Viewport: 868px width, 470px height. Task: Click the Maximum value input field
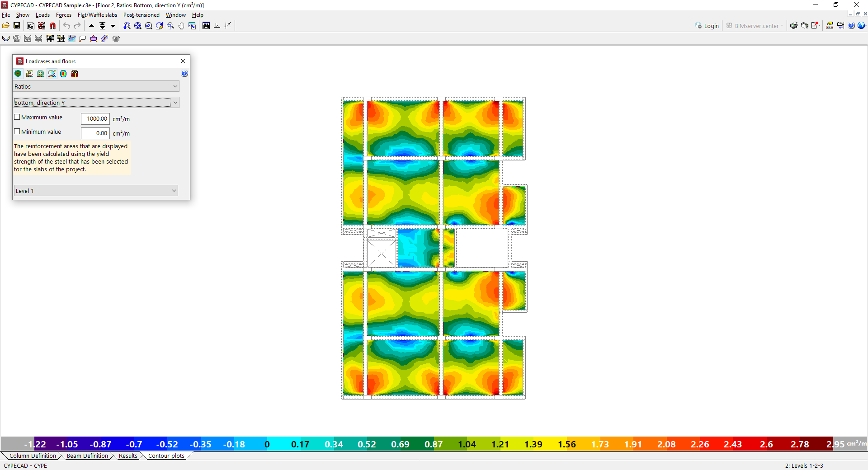coord(95,119)
